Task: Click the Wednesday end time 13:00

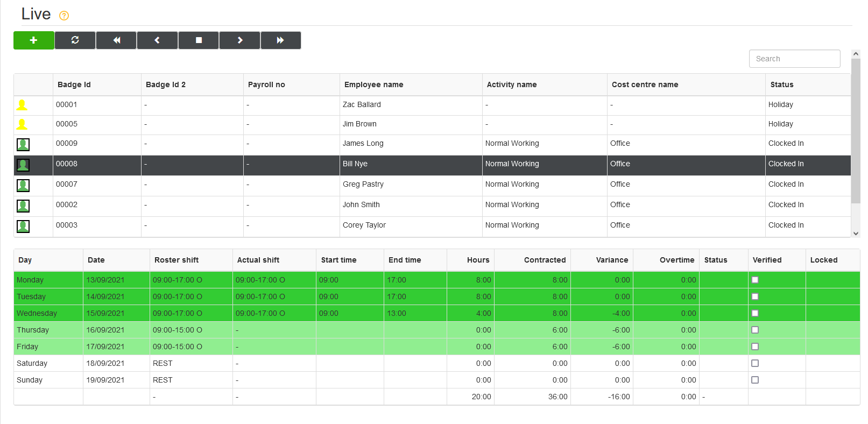Action: coord(397,314)
